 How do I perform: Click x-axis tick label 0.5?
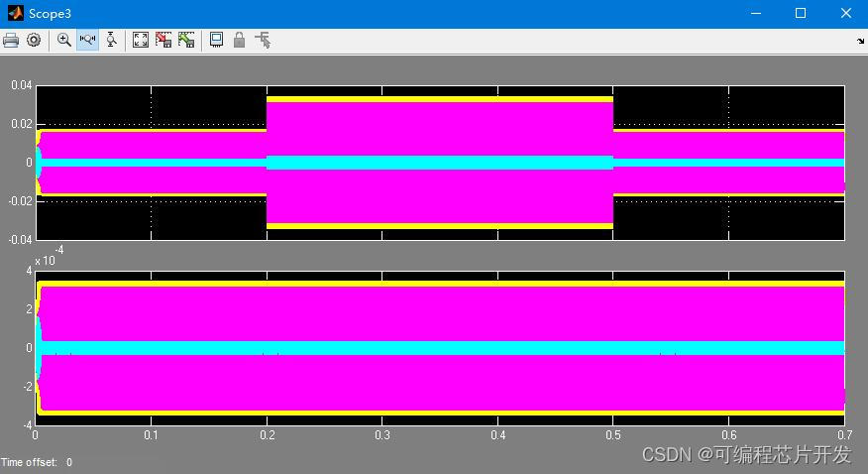(x=613, y=435)
